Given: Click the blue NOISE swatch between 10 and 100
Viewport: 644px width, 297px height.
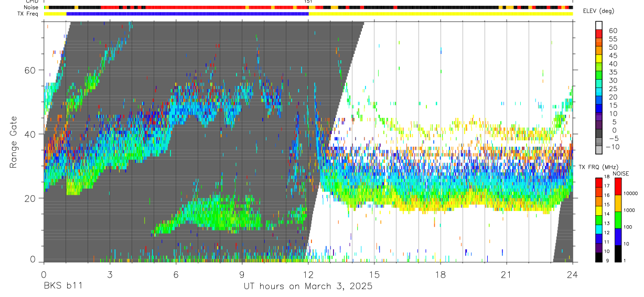Looking at the screenshot, I should tap(618, 237).
